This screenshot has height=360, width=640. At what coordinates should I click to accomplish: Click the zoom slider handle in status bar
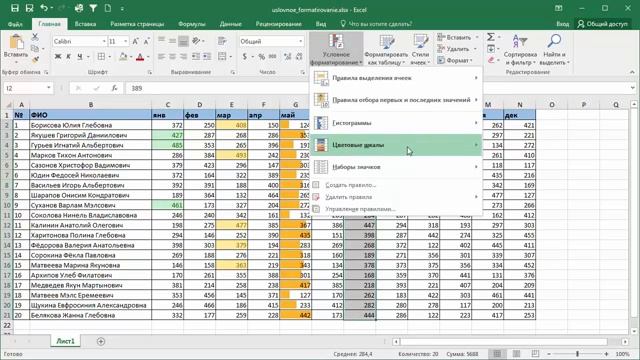(x=578, y=354)
